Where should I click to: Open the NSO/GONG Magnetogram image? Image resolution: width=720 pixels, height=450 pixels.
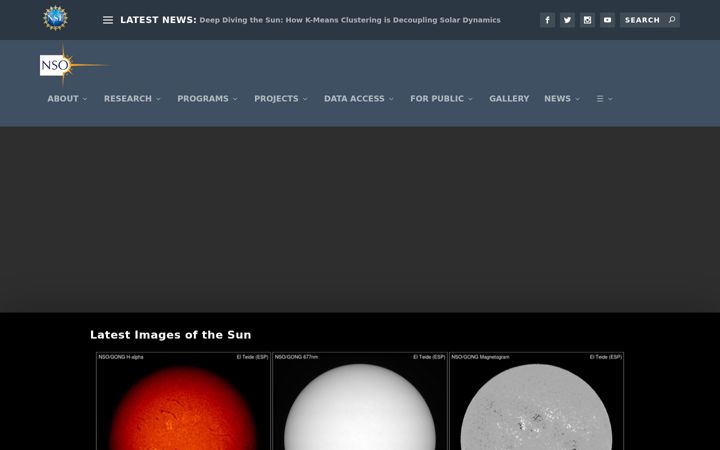coord(536,401)
